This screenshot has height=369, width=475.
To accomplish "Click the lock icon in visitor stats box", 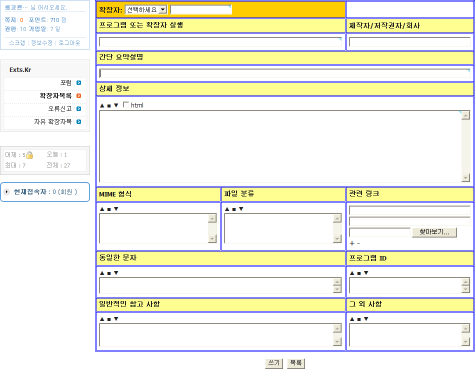I will coord(29,155).
